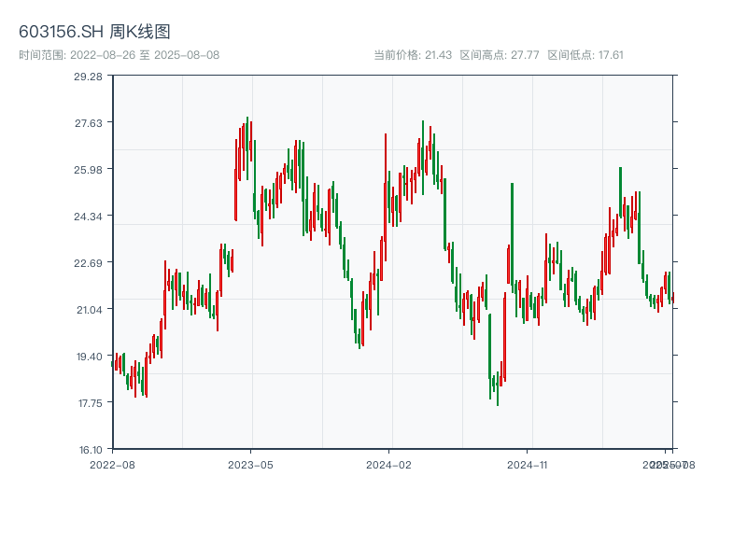Click the y-axis label 24.34
The width and height of the screenshot is (747, 560).
pyautogui.click(x=88, y=217)
